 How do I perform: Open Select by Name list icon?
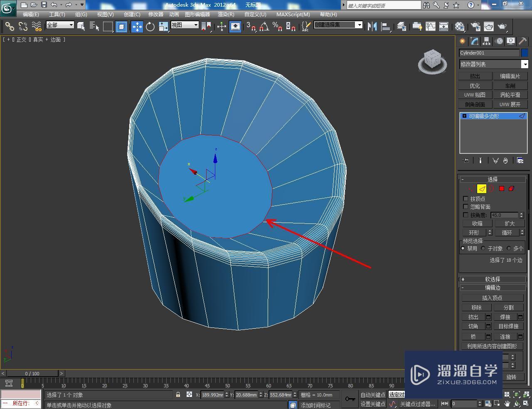tap(94, 27)
